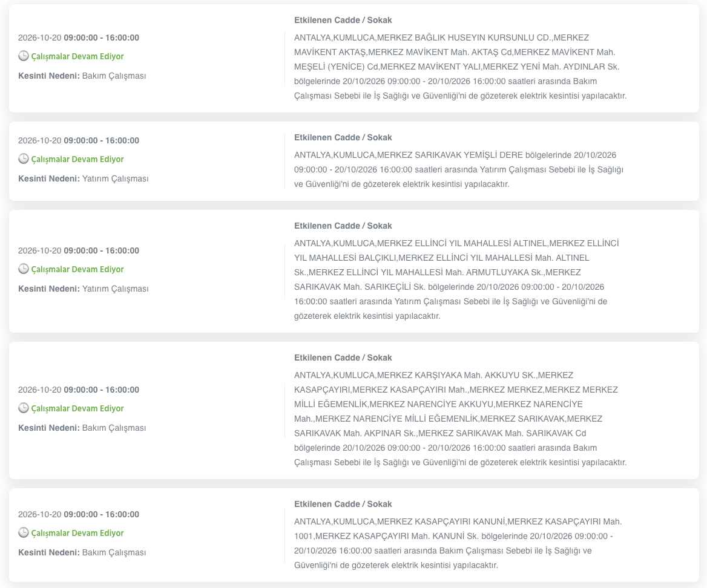
Task: Click the Etkilenen Cadde / Sokak heading above YEMİŞLİ DERE
Action: [343, 137]
